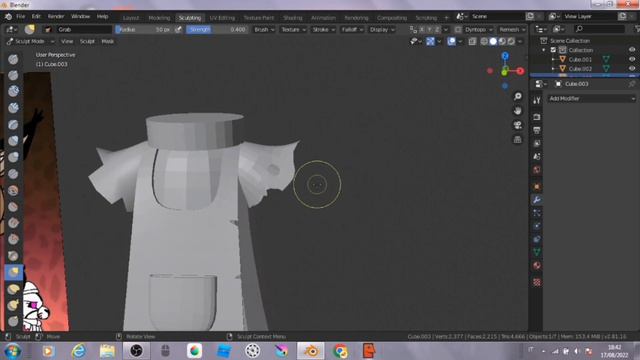Open the viewport Mask menu
The height and width of the screenshot is (360, 640).
pos(107,41)
